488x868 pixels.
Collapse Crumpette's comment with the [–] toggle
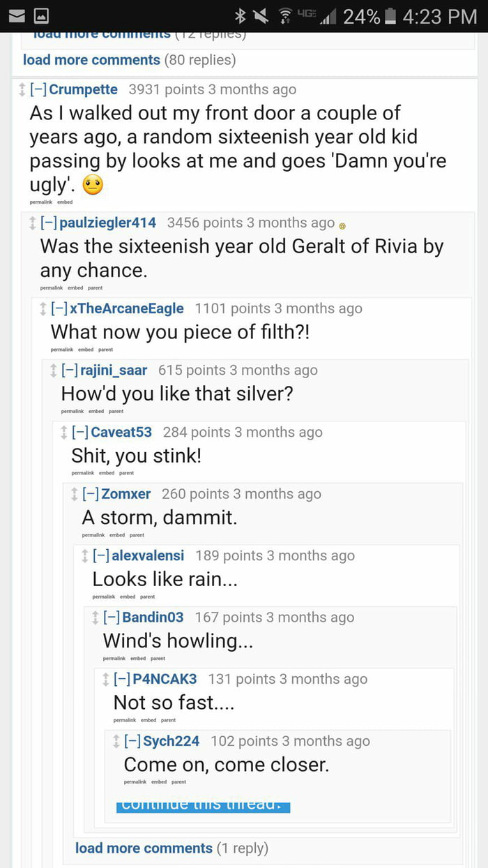38,90
